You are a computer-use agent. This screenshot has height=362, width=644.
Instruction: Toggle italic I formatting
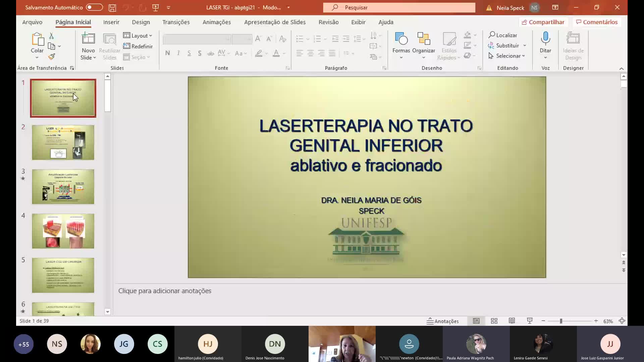tap(178, 53)
